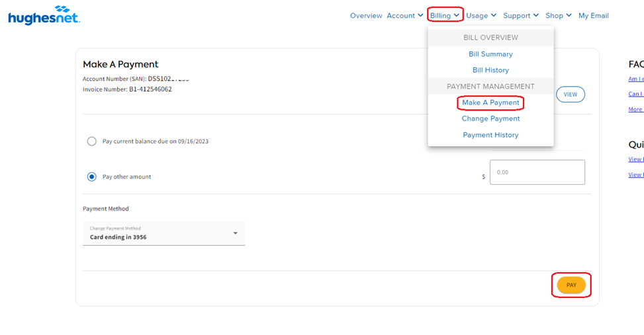Open the Overview page
The width and height of the screenshot is (644, 335).
click(x=366, y=15)
